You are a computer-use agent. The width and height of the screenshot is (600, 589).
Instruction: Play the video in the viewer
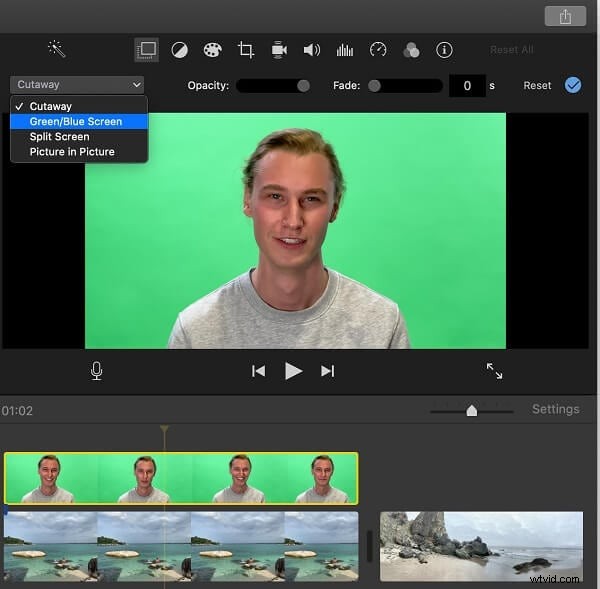pyautogui.click(x=293, y=371)
